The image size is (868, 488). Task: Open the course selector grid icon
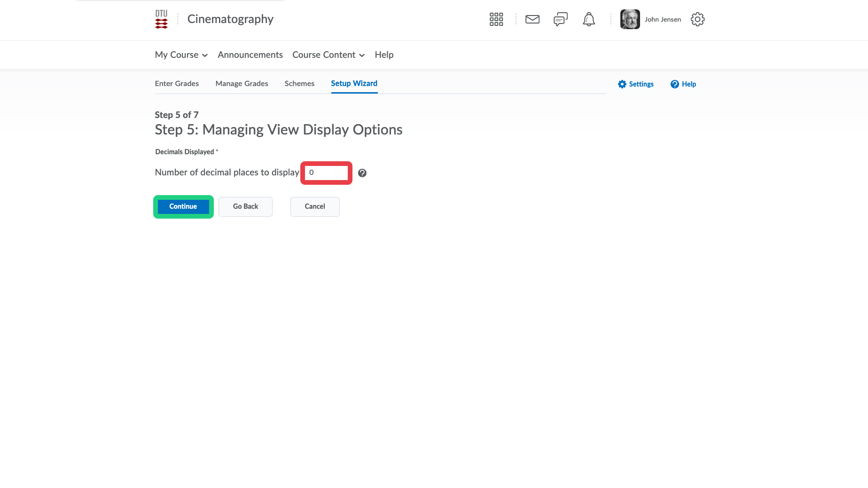point(496,19)
